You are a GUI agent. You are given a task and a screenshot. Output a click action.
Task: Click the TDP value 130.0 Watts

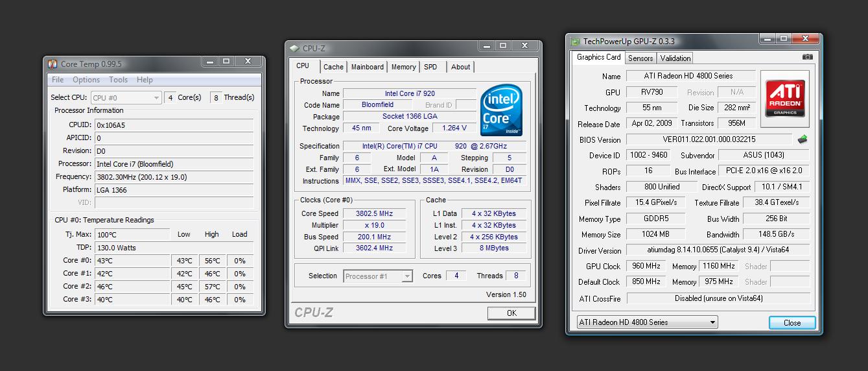point(174,248)
